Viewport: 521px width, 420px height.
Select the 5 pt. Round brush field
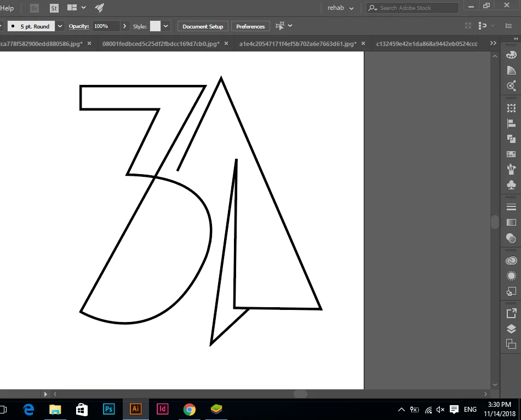pos(31,26)
